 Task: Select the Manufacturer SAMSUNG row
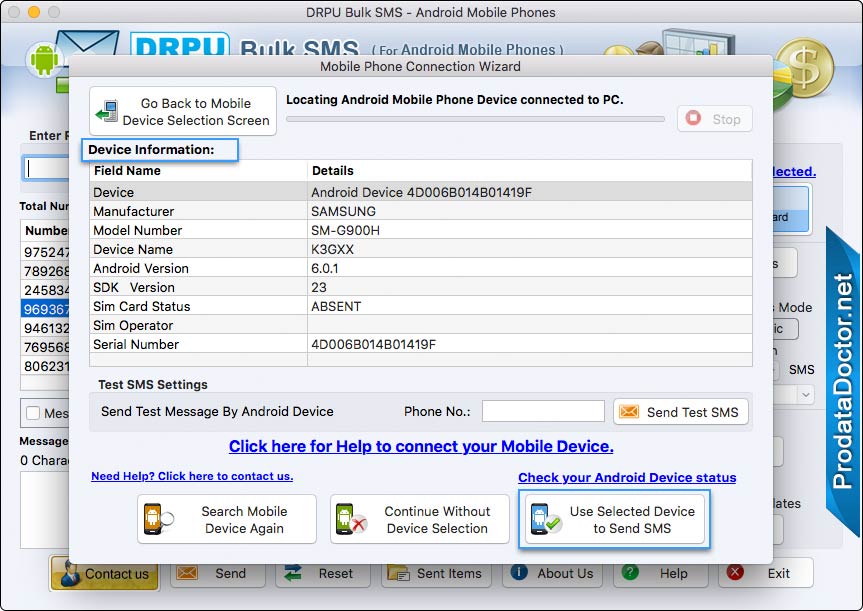tap(420, 211)
